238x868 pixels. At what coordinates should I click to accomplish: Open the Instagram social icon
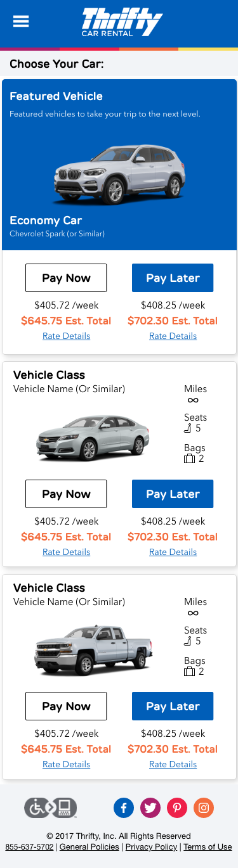204,808
